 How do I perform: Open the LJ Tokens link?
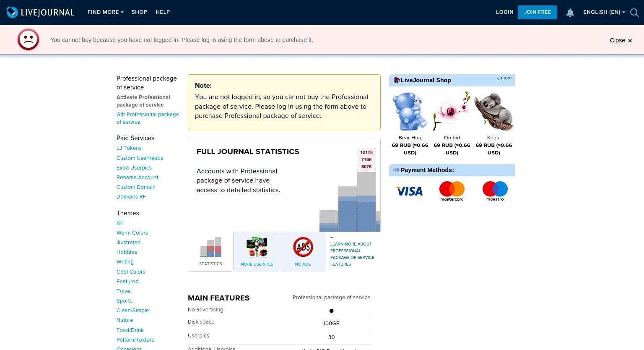click(129, 148)
